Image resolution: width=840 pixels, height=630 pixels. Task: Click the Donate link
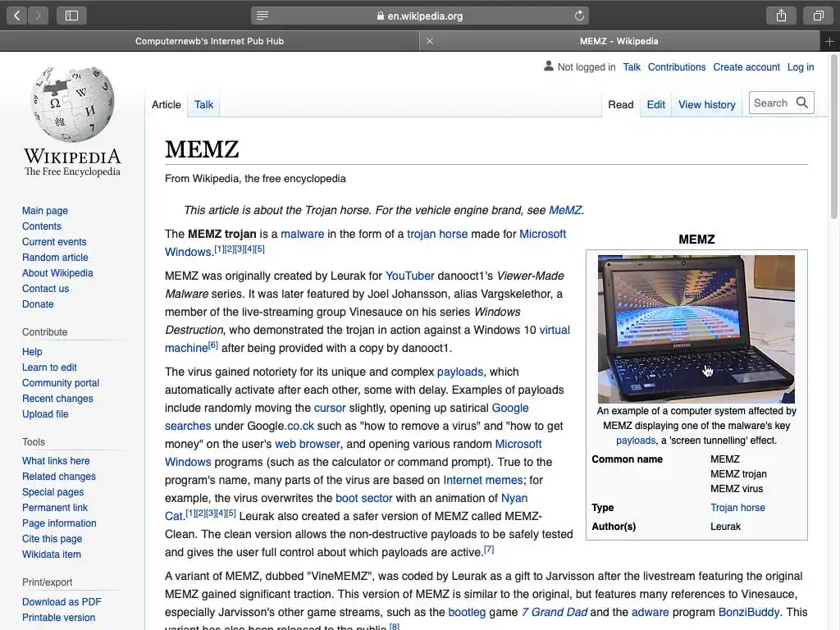(38, 304)
